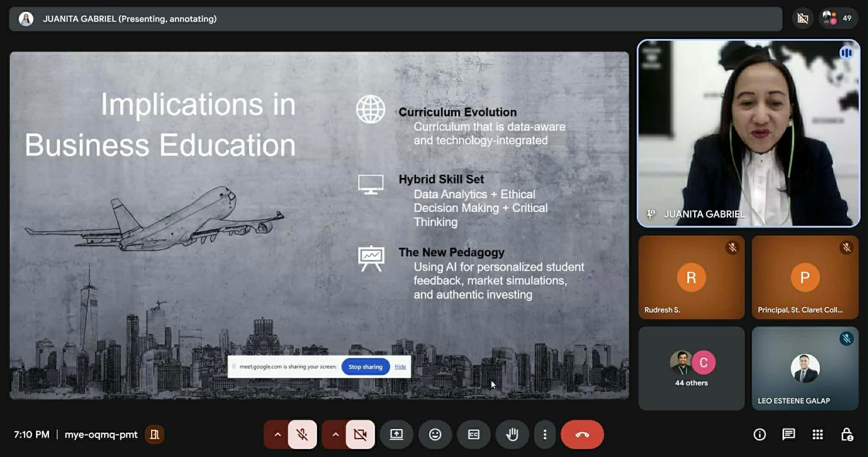868x457 pixels.
Task: Click the Hide link in sharing bar
Action: (400, 367)
